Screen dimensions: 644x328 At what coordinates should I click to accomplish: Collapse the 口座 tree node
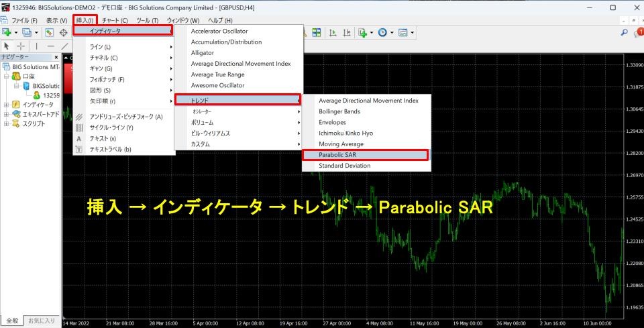coord(6,76)
